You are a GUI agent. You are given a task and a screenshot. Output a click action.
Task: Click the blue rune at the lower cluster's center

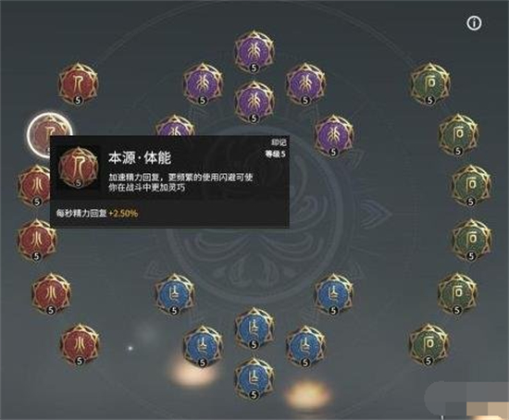click(254, 328)
